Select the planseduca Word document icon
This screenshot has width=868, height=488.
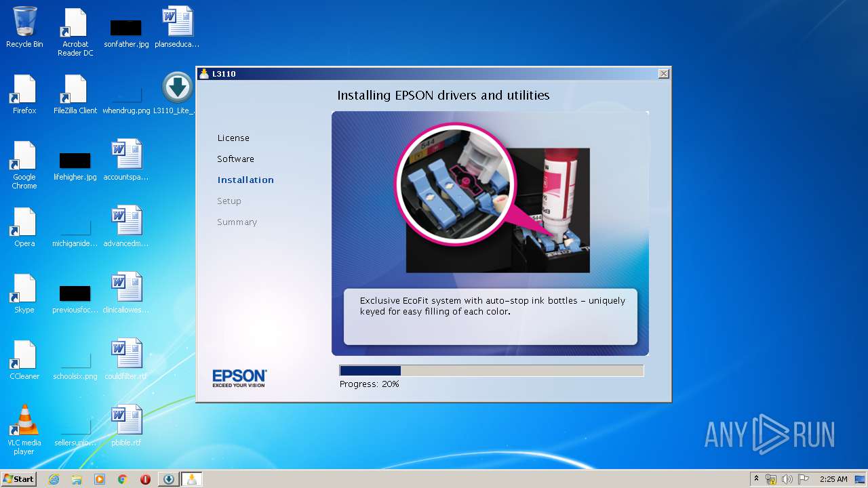tap(177, 27)
